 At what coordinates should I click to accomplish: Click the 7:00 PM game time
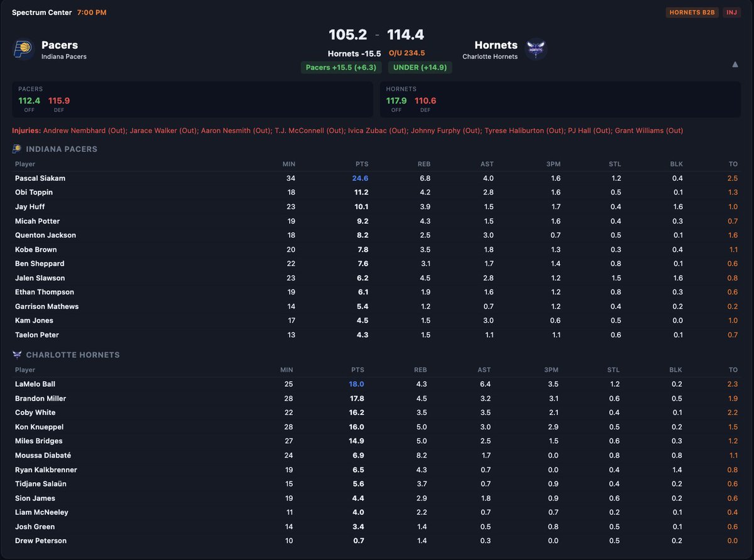coord(92,13)
